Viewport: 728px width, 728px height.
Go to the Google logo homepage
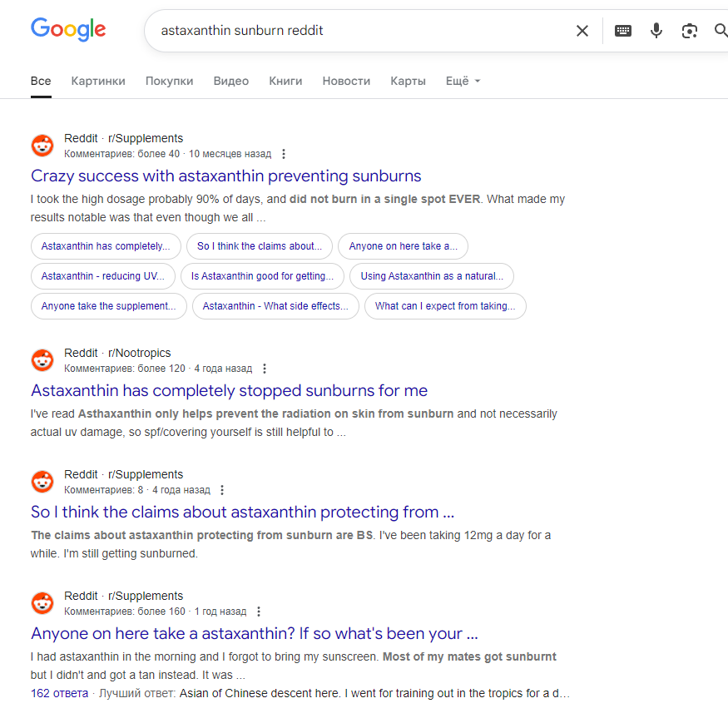pyautogui.click(x=68, y=29)
